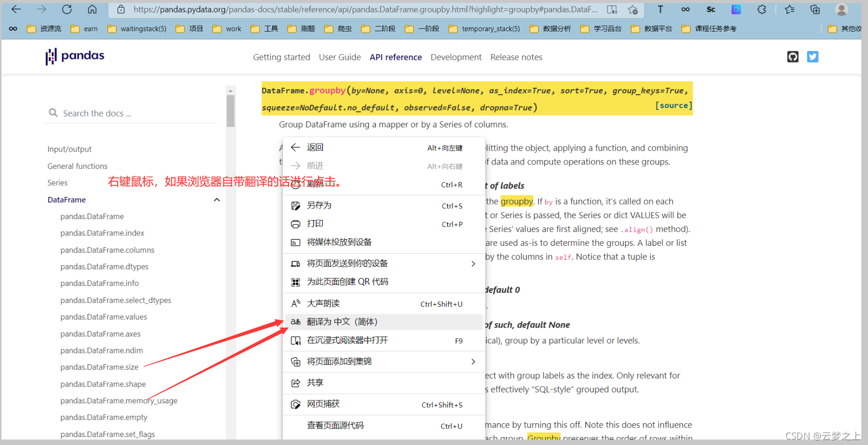Reload the page with the refresh icon

[67, 9]
